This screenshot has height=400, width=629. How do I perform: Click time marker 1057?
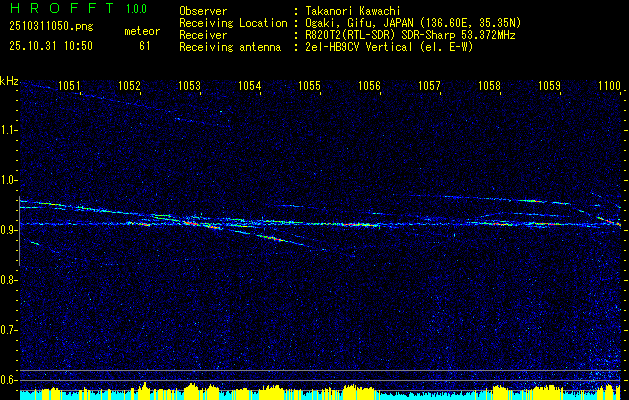point(429,85)
